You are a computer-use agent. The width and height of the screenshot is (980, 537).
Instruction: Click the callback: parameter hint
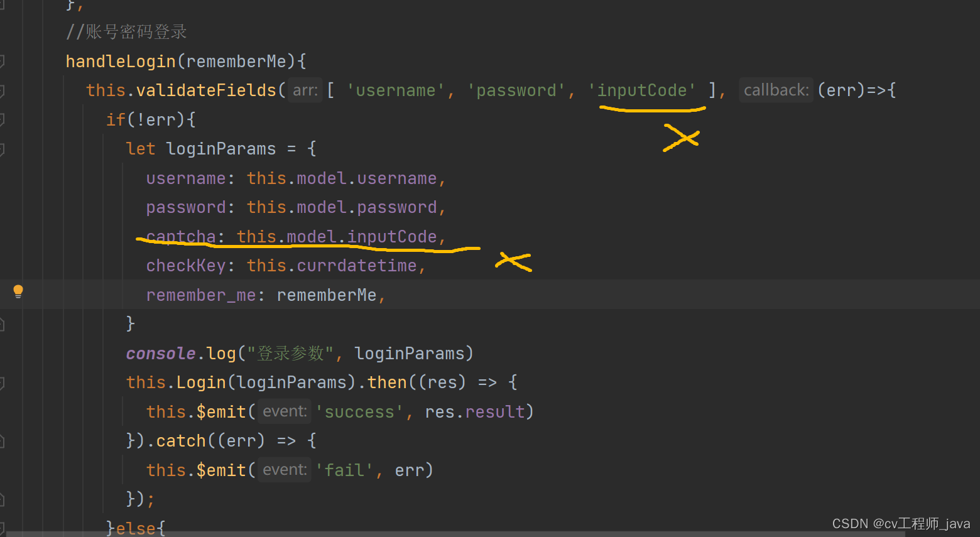[776, 90]
